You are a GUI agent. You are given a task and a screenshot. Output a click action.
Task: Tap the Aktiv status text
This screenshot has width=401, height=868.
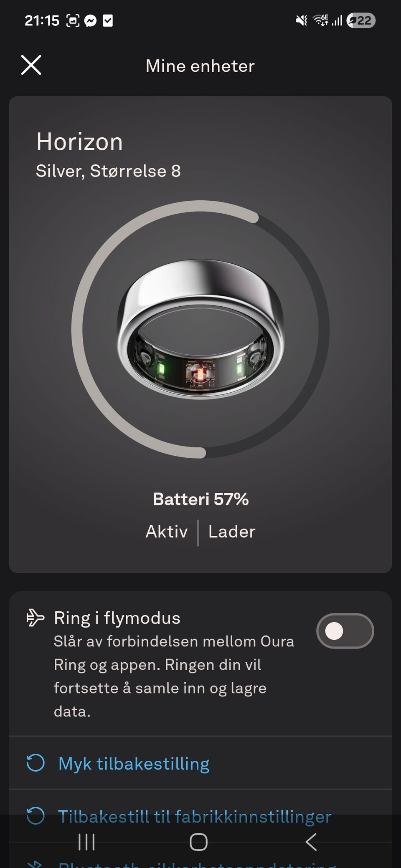click(x=167, y=532)
